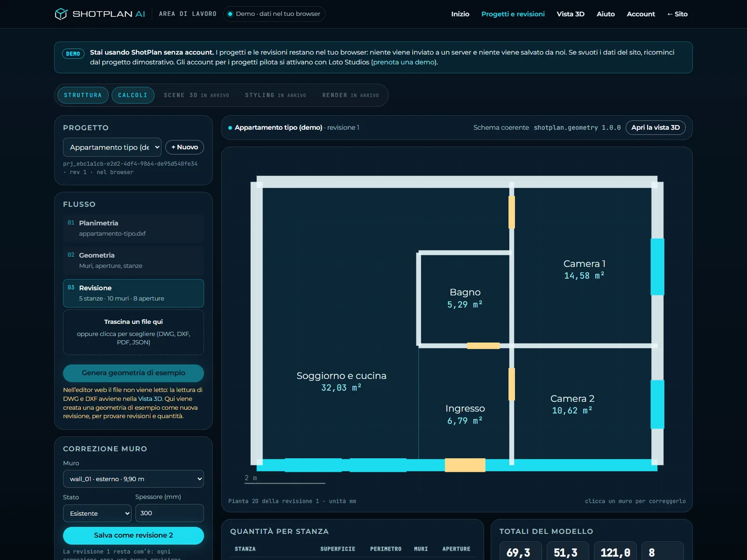Screen dimensions: 747x560
Task: Click the Camera 2 cyan window on right wall
Action: click(657, 405)
